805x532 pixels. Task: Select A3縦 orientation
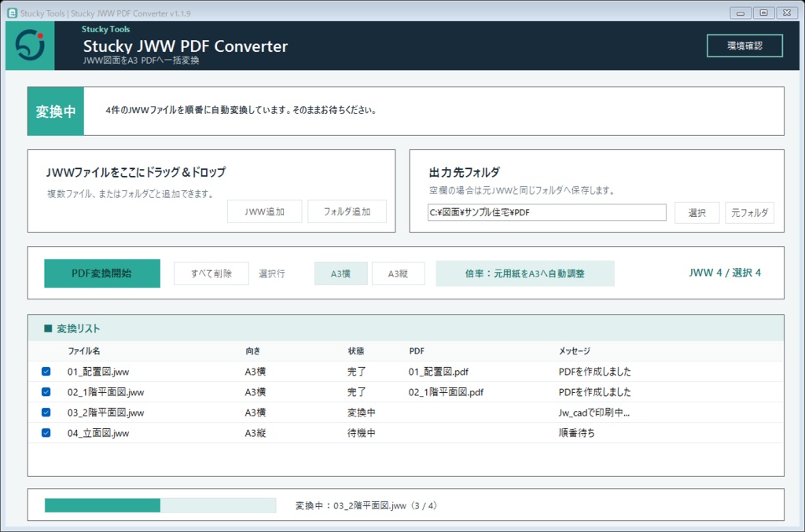399,273
